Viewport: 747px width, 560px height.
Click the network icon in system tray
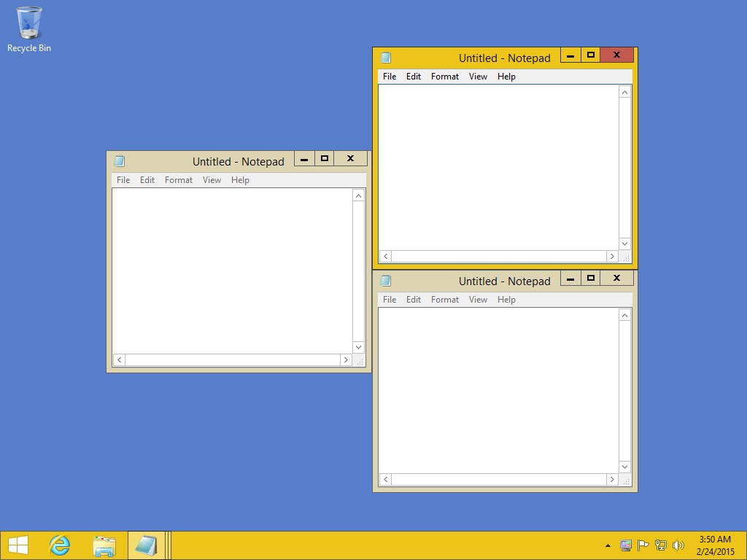point(661,545)
